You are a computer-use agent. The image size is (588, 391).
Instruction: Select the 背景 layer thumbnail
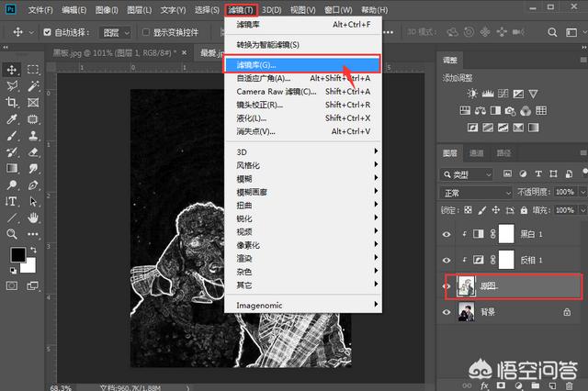(x=466, y=313)
